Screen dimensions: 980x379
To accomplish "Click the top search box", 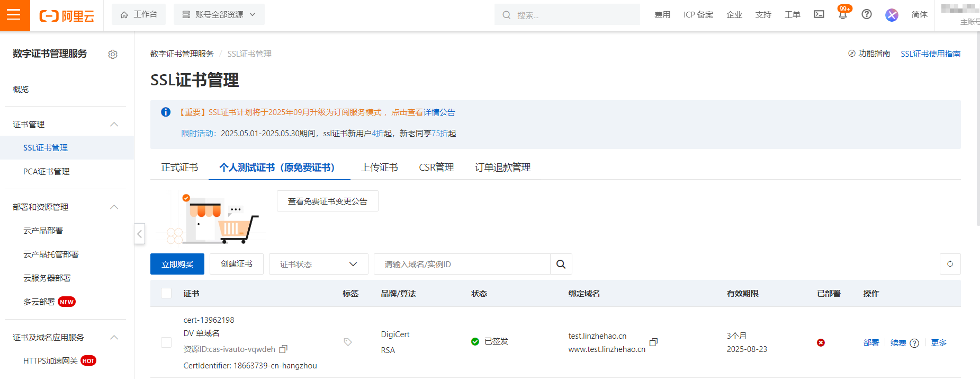I will tap(567, 14).
